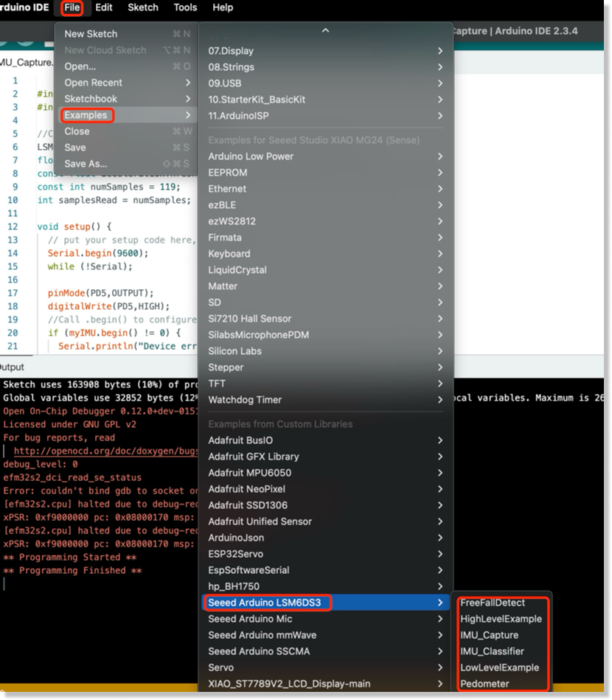Choose Save from File menu
The width and height of the screenshot is (612, 700).
click(126, 148)
